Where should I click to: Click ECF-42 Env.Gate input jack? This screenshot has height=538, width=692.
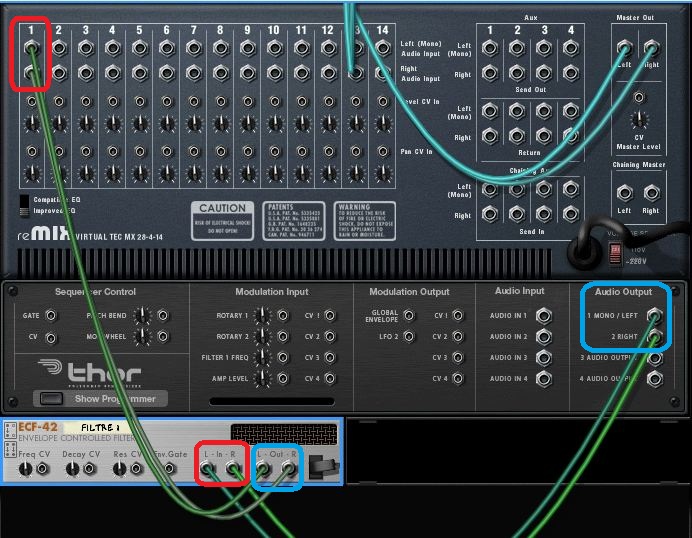click(169, 469)
